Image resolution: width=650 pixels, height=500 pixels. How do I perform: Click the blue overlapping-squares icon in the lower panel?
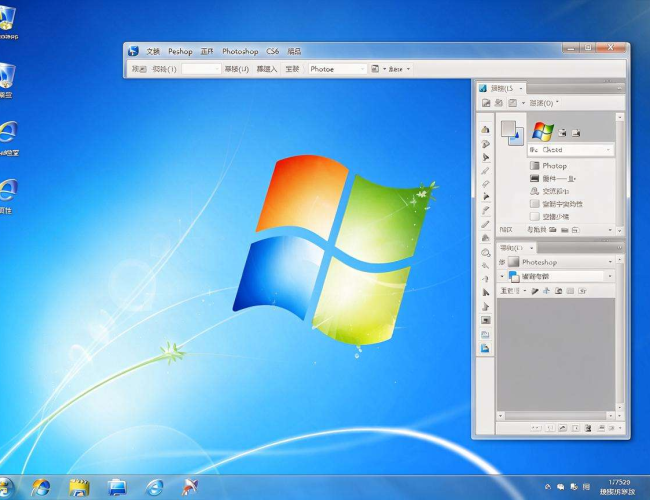tap(514, 276)
